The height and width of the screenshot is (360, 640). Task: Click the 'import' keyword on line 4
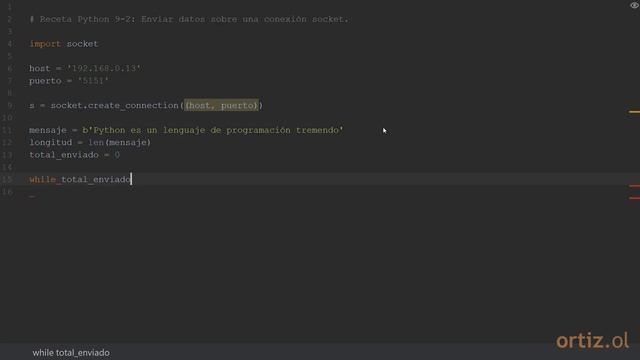pos(45,44)
